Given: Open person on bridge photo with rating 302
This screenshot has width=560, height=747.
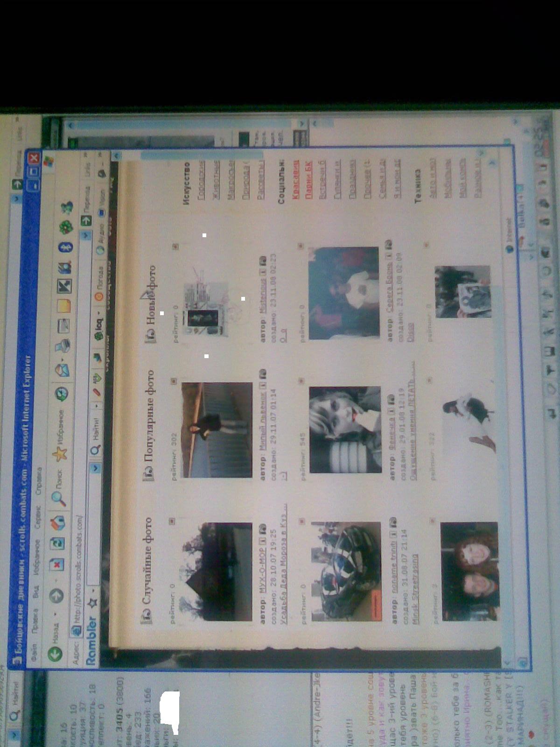Looking at the screenshot, I should pos(217,430).
